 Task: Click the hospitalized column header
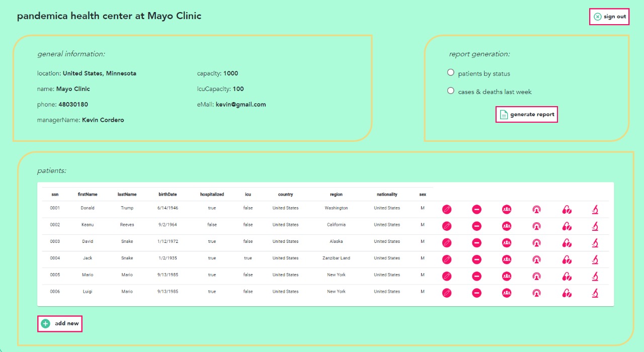[x=212, y=194]
